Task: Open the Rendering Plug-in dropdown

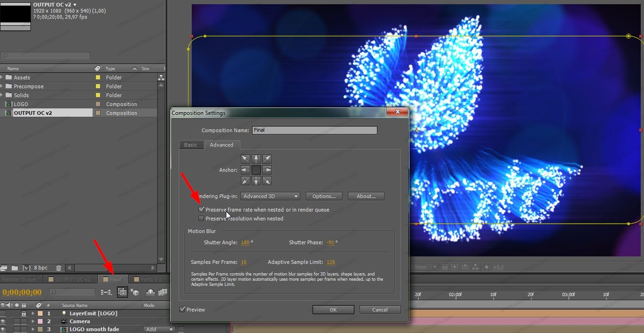Action: (270, 196)
